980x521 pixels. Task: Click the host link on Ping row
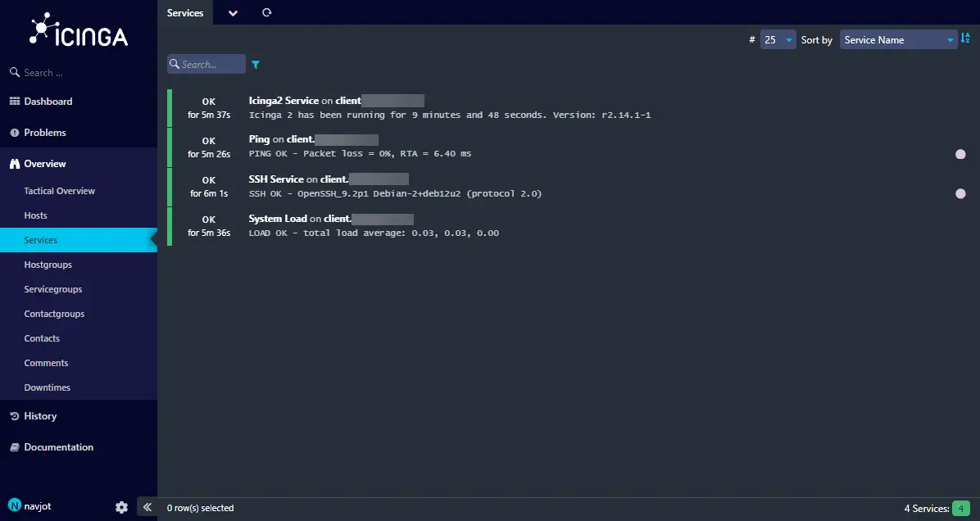pyautogui.click(x=333, y=139)
